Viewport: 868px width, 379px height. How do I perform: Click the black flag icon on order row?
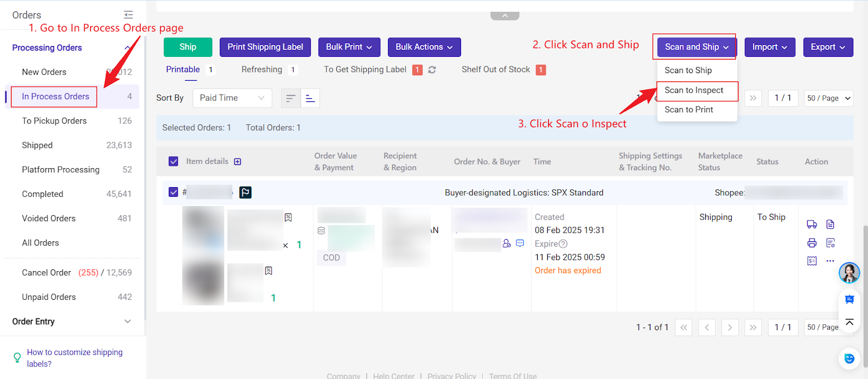245,192
